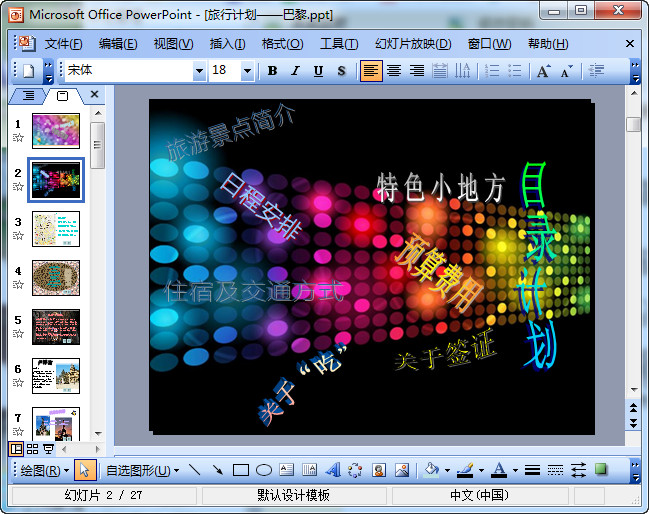649x514 pixels.
Task: Expand Standard toolbar options
Action: tap(48, 72)
